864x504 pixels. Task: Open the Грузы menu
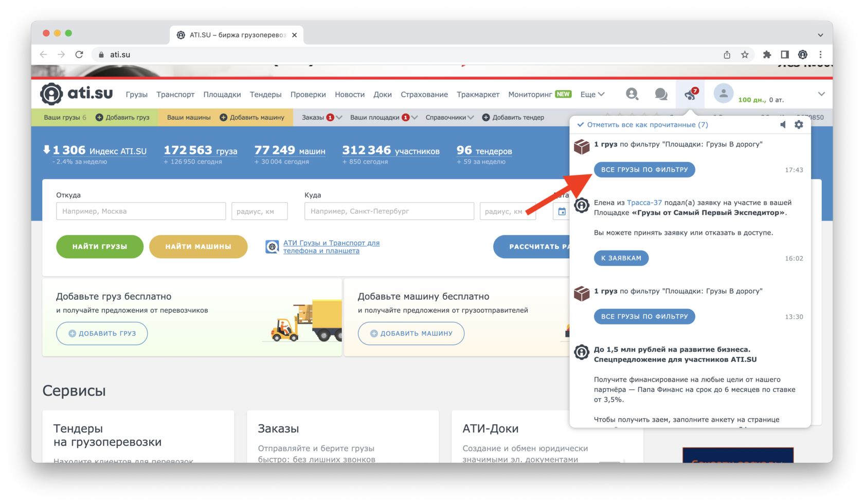click(x=137, y=94)
